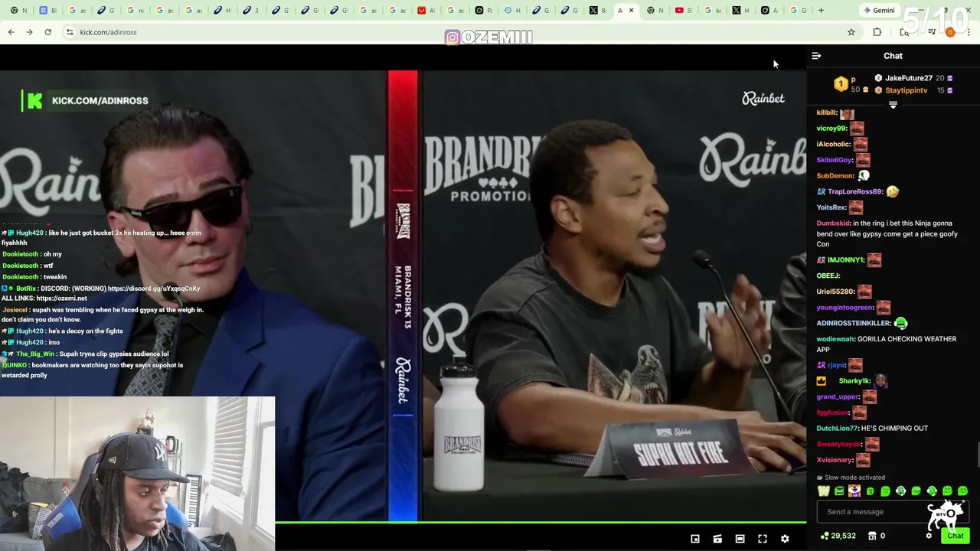The image size is (980, 551).
Task: Click username ADINROSSTEINKILLER in chat
Action: (x=853, y=323)
